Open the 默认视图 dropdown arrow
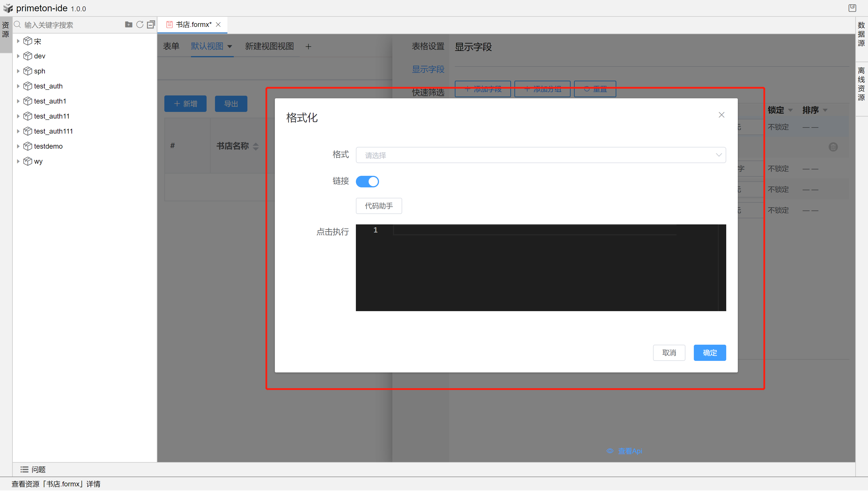 click(230, 47)
